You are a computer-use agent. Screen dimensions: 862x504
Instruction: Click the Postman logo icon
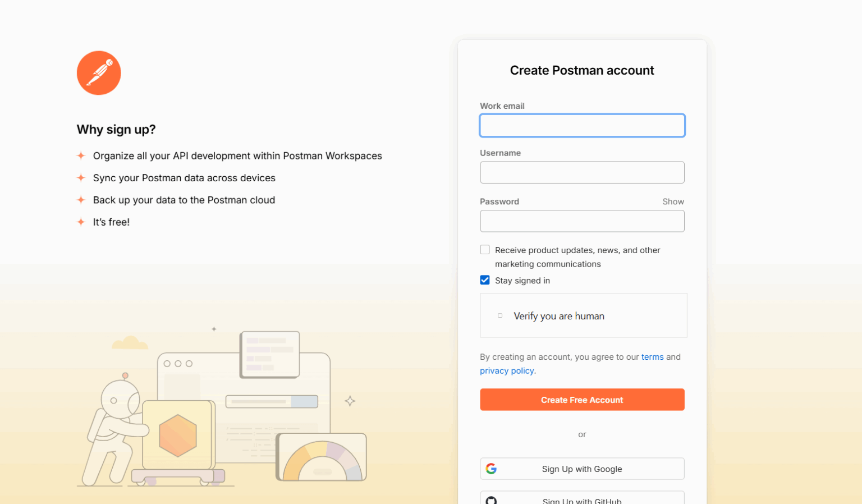99,72
